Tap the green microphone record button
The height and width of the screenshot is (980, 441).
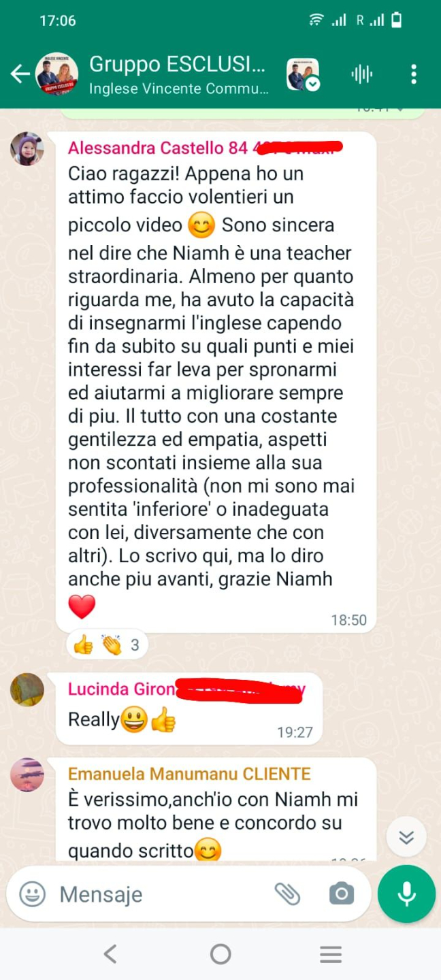(407, 894)
